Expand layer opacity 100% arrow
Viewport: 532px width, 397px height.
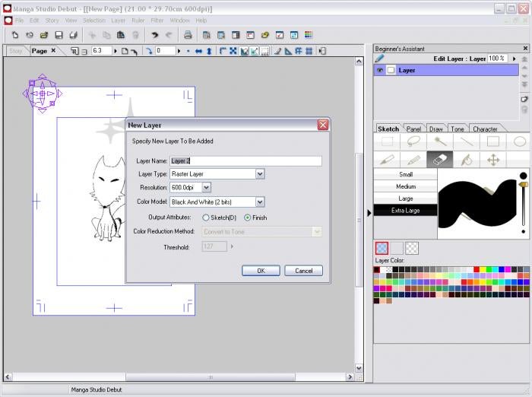[x=514, y=59]
